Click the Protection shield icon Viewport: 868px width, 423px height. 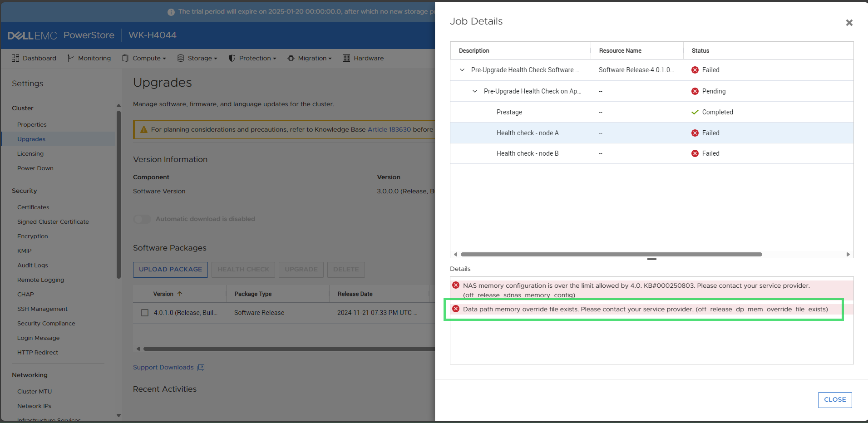232,58
